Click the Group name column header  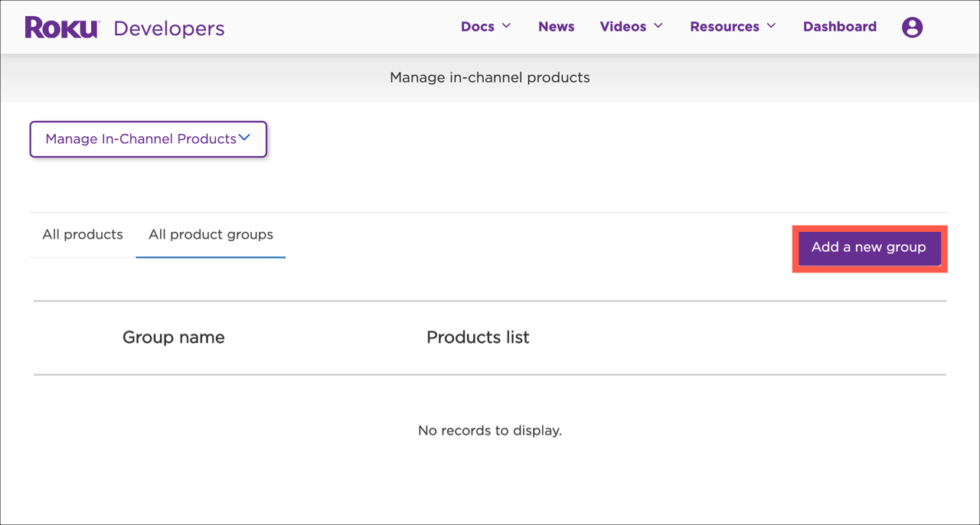173,337
